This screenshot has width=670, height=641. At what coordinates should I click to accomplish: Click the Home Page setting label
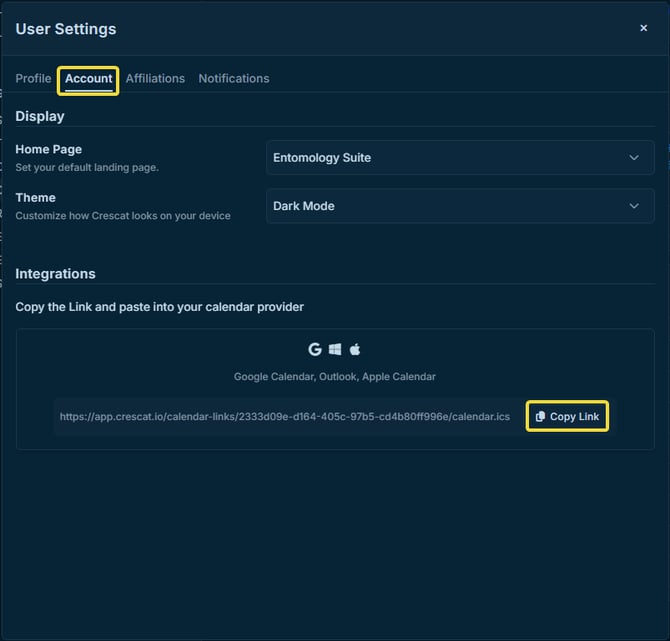[49, 149]
